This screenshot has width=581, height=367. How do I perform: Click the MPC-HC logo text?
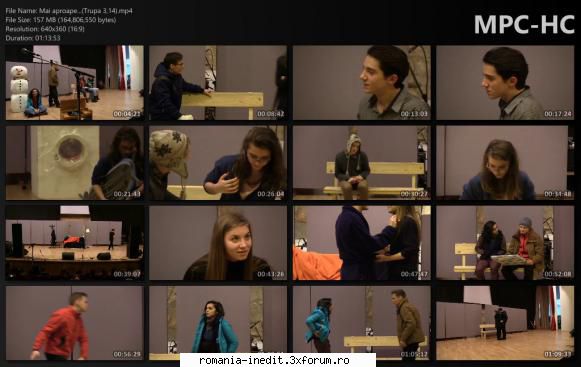(x=524, y=25)
